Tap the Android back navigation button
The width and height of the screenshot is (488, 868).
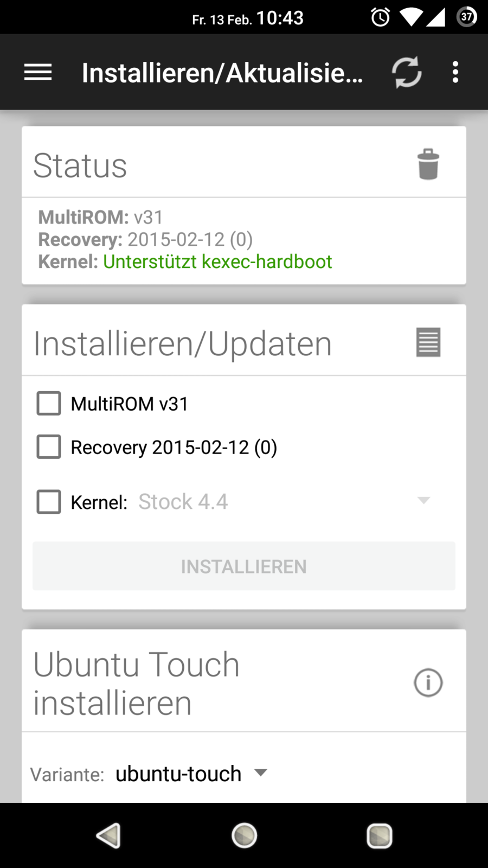[x=108, y=835]
